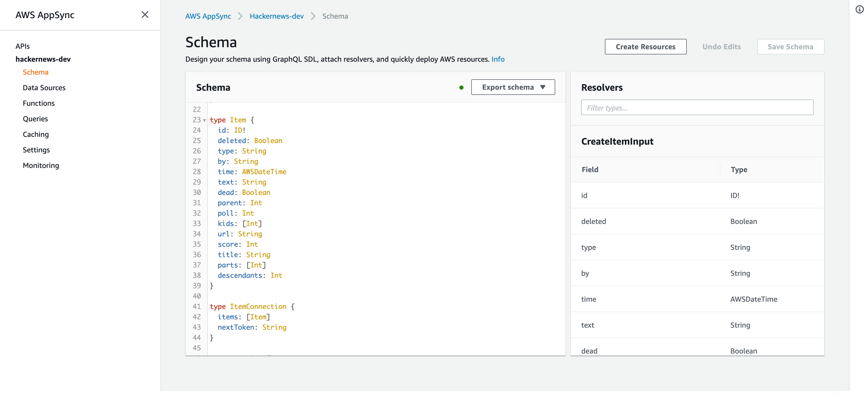The height and width of the screenshot is (395, 868).
Task: Open Settings in the sidebar
Action: tap(37, 150)
